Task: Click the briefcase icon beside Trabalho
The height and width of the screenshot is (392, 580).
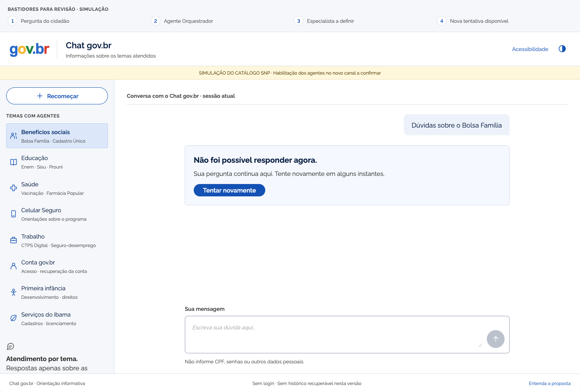Action: (x=14, y=240)
